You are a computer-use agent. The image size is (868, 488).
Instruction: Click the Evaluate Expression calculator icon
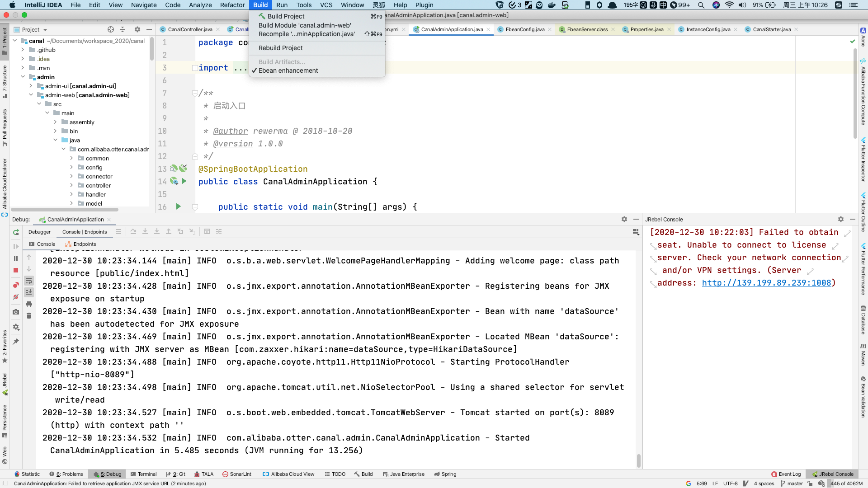tap(207, 232)
